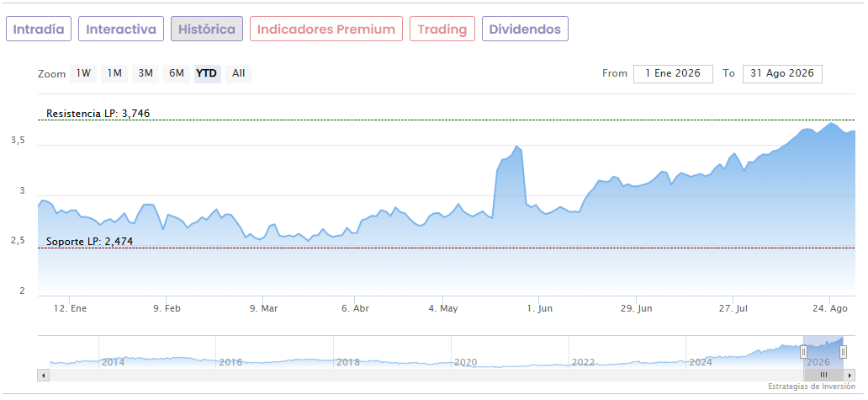The height and width of the screenshot is (400, 868).
Task: Switch to the Interactiva chart tab
Action: (x=121, y=29)
